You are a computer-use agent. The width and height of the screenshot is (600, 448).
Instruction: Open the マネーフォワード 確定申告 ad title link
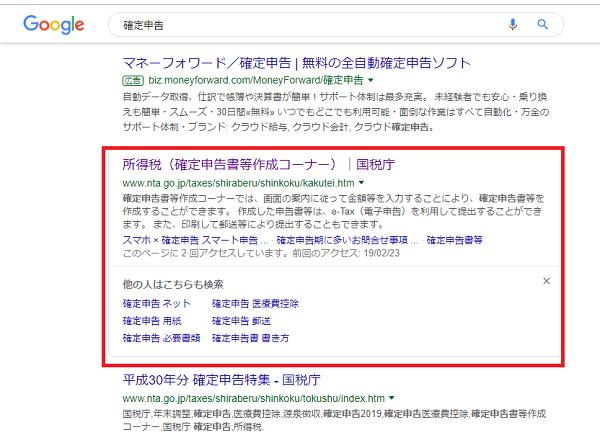tap(297, 63)
